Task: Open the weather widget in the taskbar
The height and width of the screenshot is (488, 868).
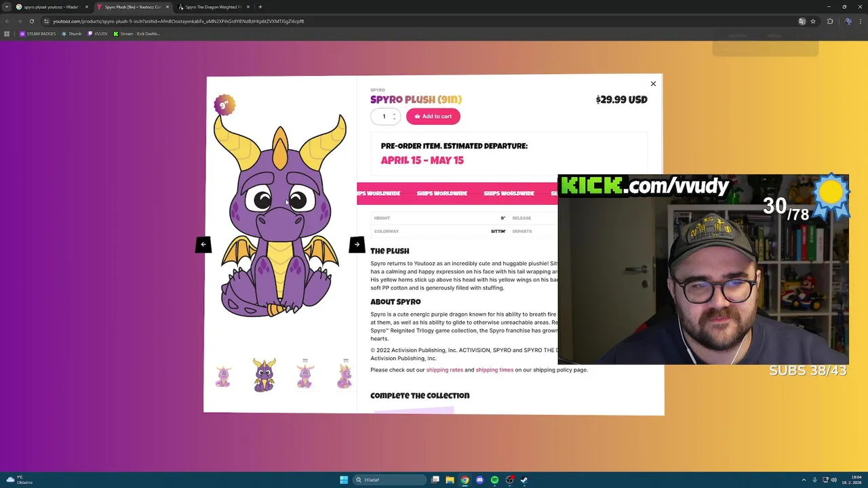Action: click(18, 480)
